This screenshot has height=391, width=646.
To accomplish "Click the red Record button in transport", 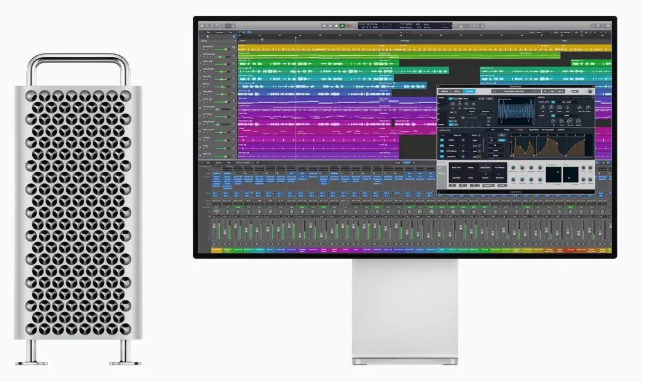I will 349,26.
